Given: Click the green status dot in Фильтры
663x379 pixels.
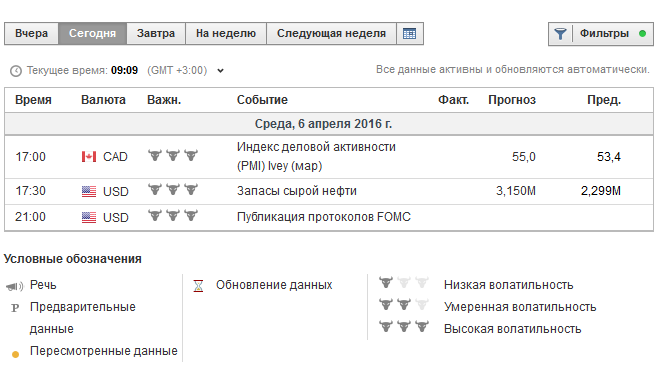Looking at the screenshot, I should point(642,34).
